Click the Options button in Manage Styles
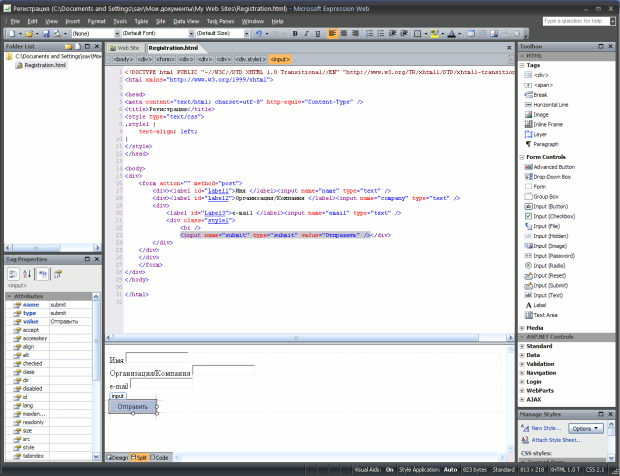Viewport: 620px width, 476px height. [x=587, y=428]
